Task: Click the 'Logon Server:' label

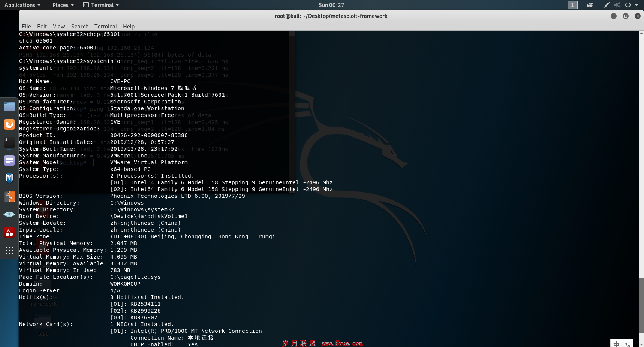Action: 41,290
